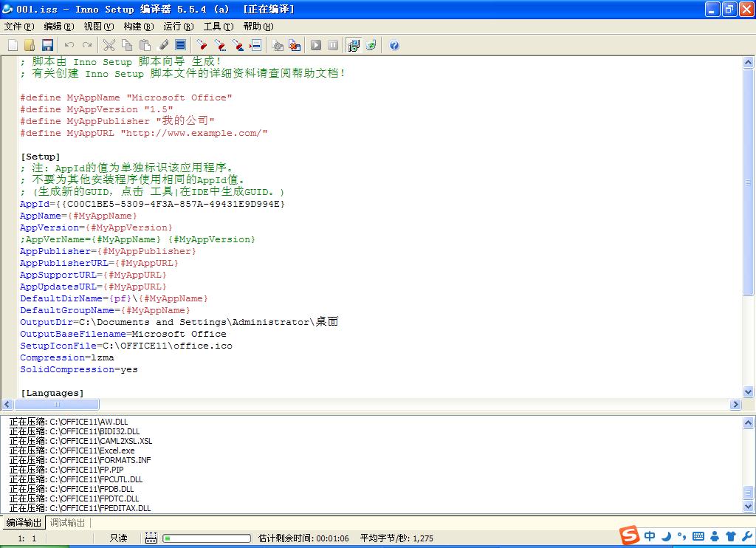Click the editor vertical scrollbar up arrow
Viewport: 756px width, 548px height.
click(x=749, y=62)
